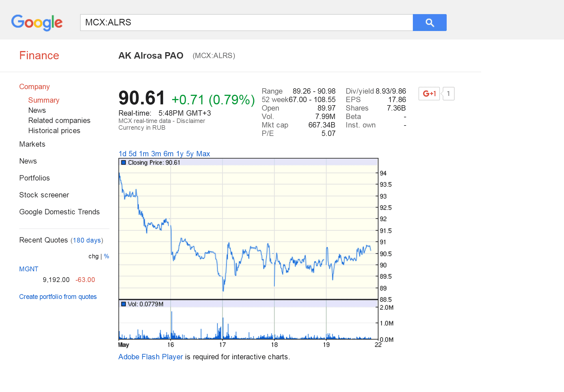The width and height of the screenshot is (564, 392).
Task: Click the blue search magnifier button
Action: click(x=429, y=23)
